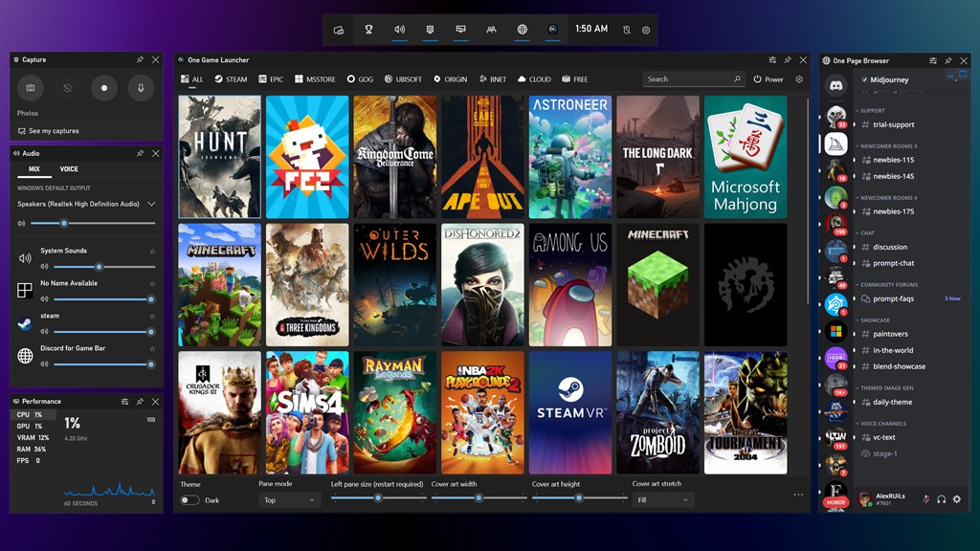The width and height of the screenshot is (980, 551).
Task: Click the Discord home logo icon
Action: (x=835, y=85)
